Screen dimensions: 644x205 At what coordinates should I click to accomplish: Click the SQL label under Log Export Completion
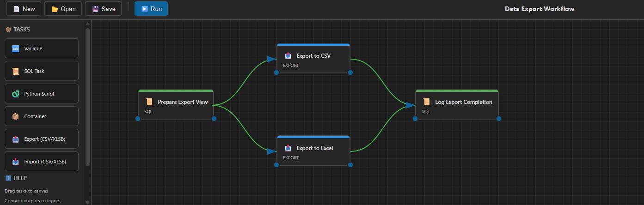[425, 111]
